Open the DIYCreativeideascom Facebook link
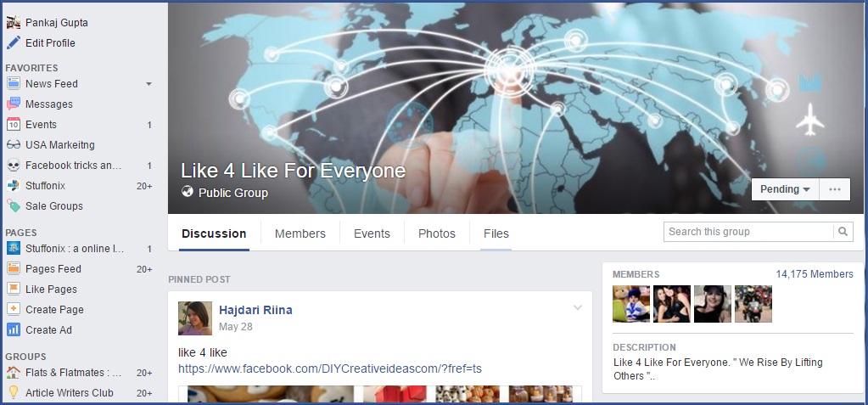868x405 pixels. pos(330,368)
